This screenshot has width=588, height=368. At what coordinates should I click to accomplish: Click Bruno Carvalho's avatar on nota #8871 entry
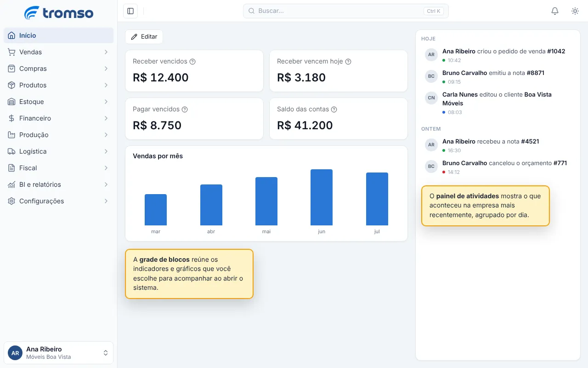pos(431,76)
